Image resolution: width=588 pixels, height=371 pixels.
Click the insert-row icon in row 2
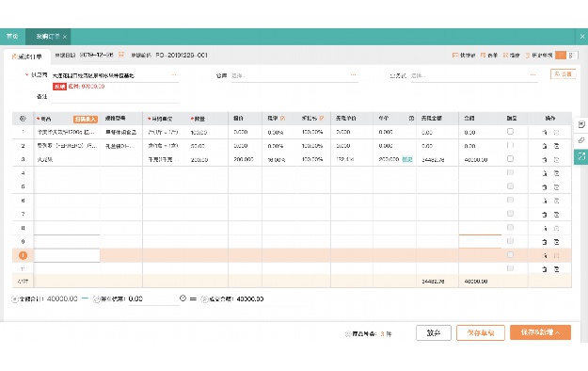545,146
